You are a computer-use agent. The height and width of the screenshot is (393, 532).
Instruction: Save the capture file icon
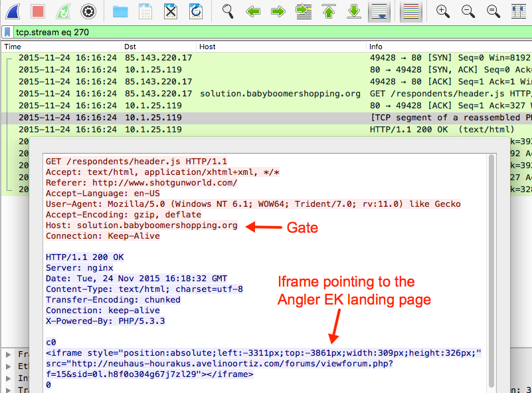pyautogui.click(x=145, y=11)
